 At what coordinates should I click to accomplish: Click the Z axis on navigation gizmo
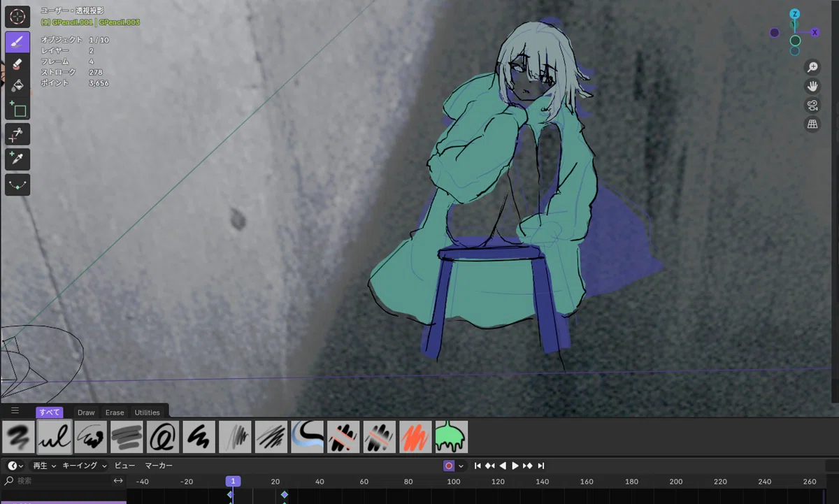(795, 14)
